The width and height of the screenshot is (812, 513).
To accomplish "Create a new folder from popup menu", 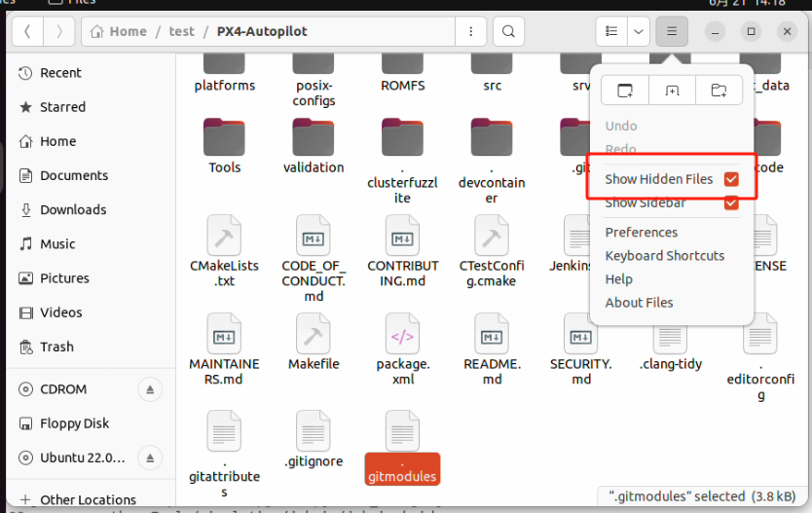I will (719, 91).
